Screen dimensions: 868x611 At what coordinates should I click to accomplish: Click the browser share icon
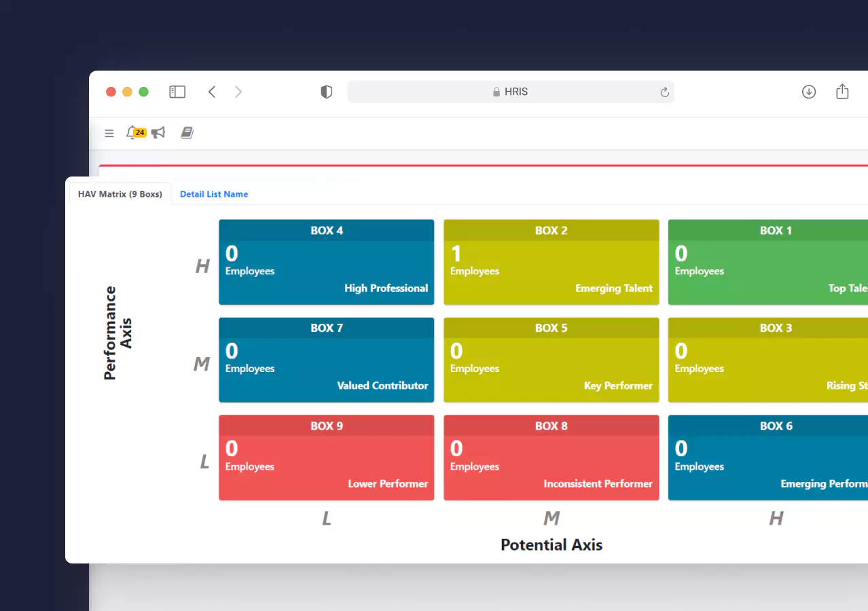(842, 92)
